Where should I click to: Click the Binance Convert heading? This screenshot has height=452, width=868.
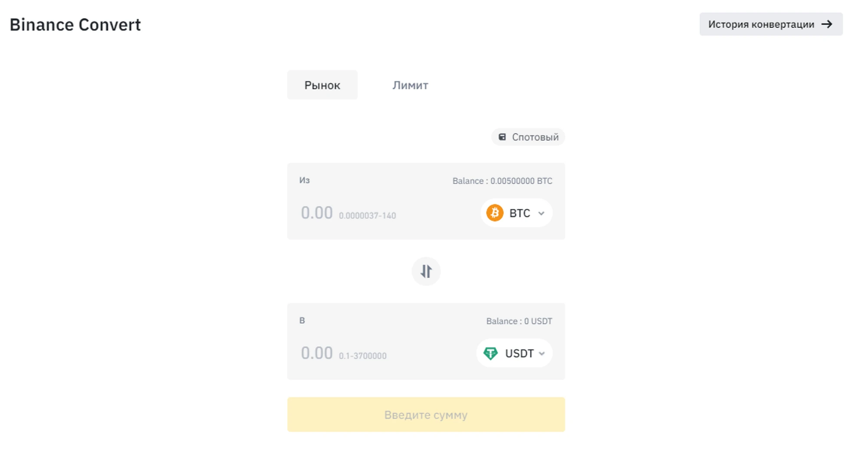75,25
